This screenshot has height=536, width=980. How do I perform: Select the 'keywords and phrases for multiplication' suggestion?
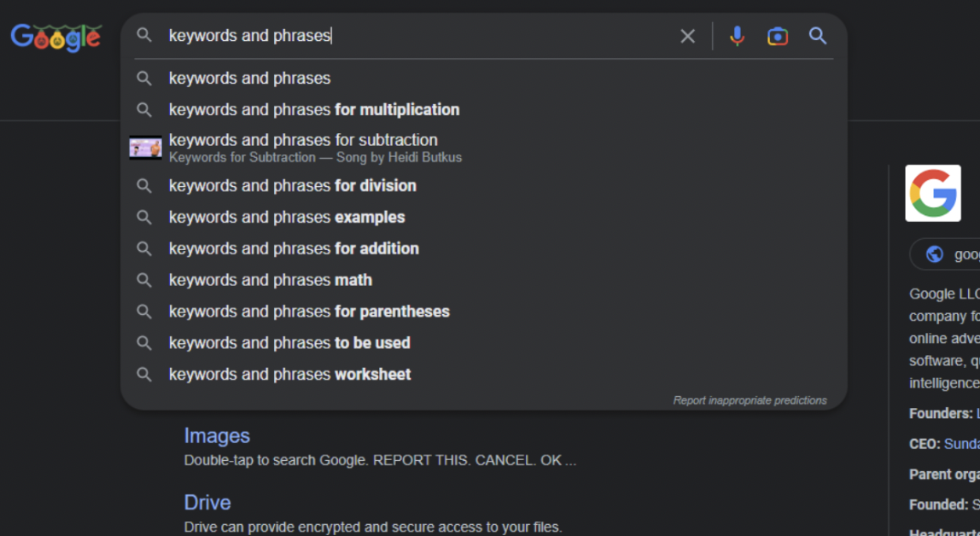315,109
